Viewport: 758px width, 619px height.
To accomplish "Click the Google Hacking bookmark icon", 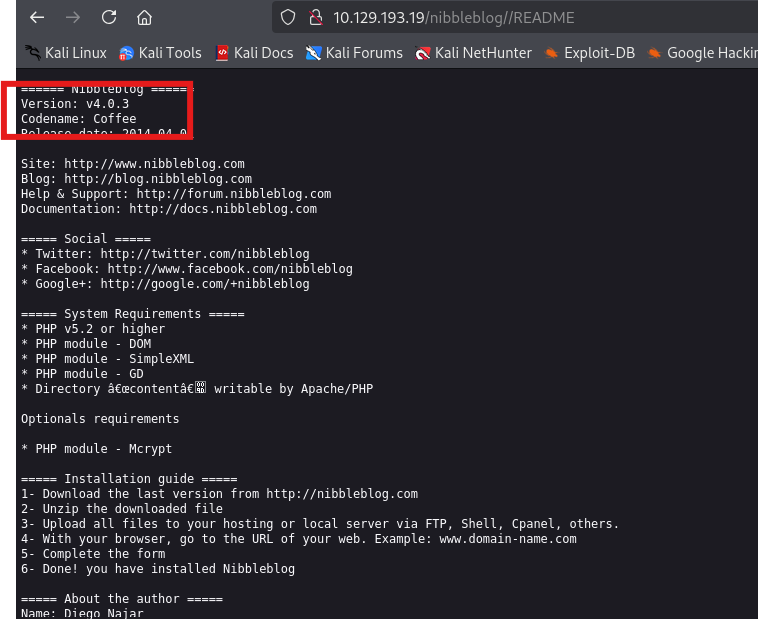I will coord(654,53).
